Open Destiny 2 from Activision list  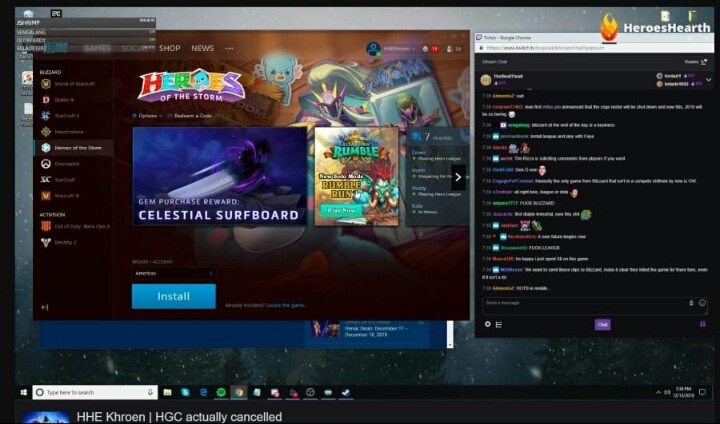[x=60, y=242]
